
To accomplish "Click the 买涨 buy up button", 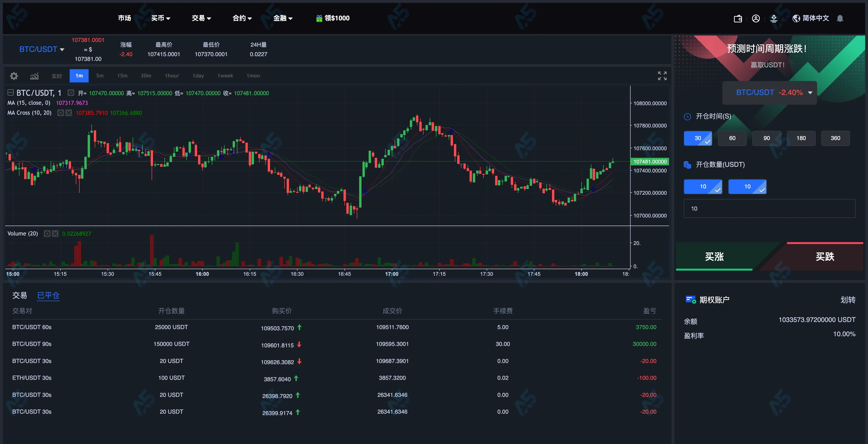I will (x=714, y=257).
